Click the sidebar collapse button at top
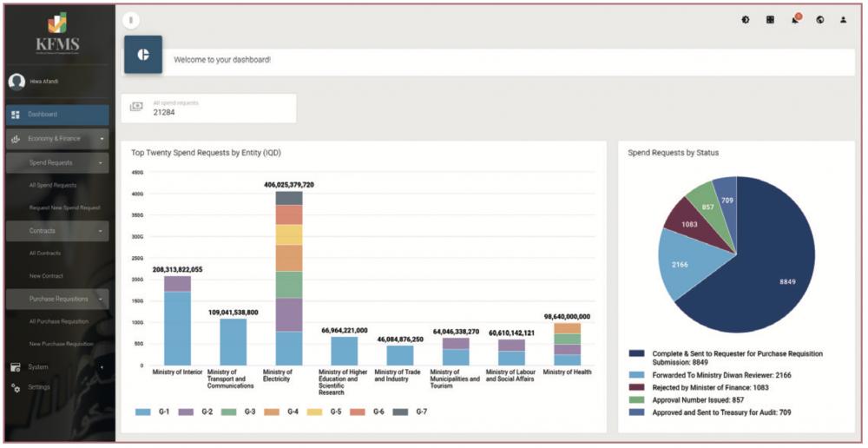868x448 pixels. 130,20
